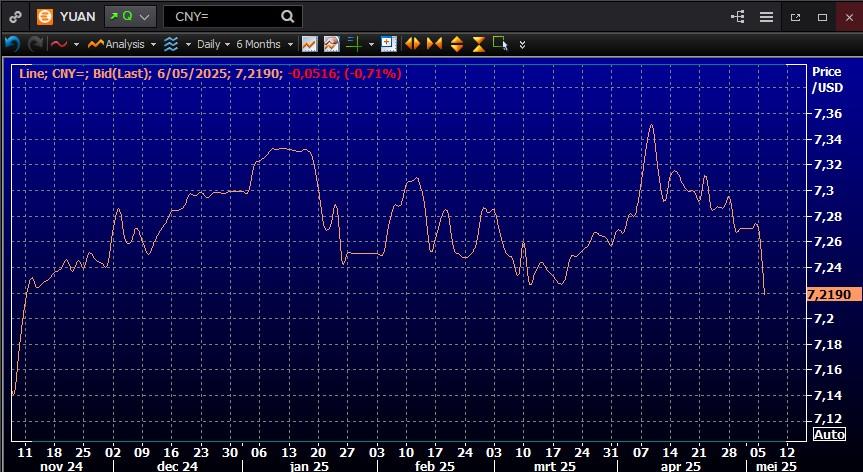This screenshot has width=863, height=472.
Task: Click the link chain icon beside YUAN
Action: [15, 17]
